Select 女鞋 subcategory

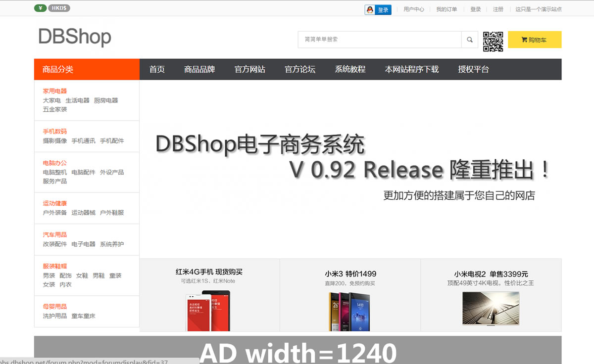click(x=82, y=275)
